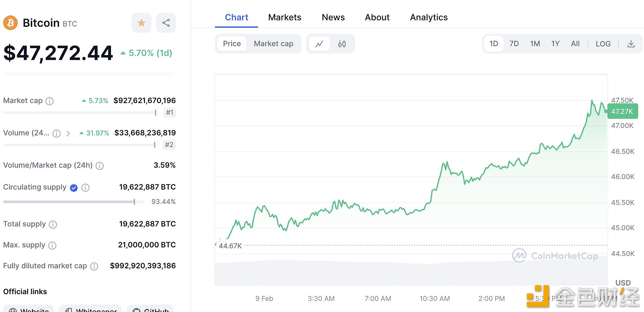Click the Market cap rank progress bar

click(x=80, y=113)
